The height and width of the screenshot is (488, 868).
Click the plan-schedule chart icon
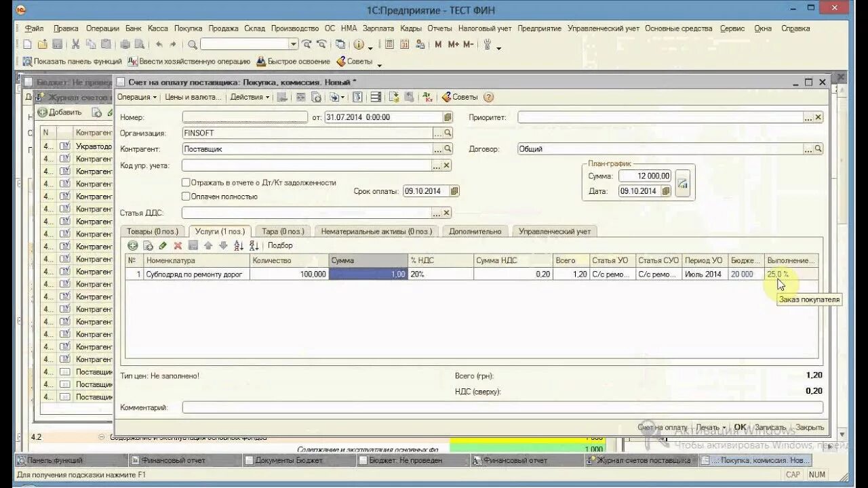click(x=682, y=184)
